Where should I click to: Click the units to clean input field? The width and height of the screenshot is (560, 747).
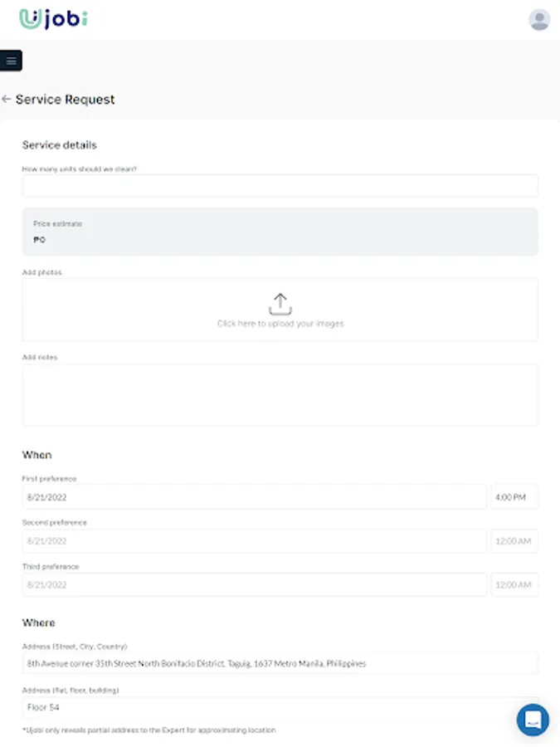[x=280, y=186]
